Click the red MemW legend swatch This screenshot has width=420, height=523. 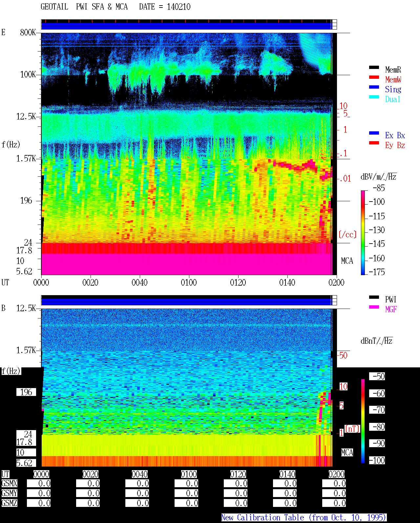click(374, 77)
